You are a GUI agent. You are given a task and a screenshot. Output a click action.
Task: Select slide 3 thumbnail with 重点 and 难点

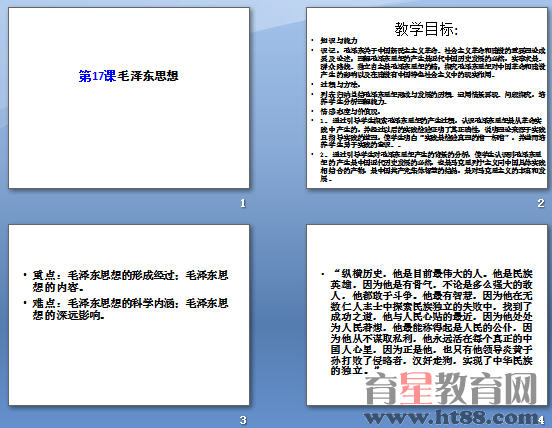tap(129, 315)
